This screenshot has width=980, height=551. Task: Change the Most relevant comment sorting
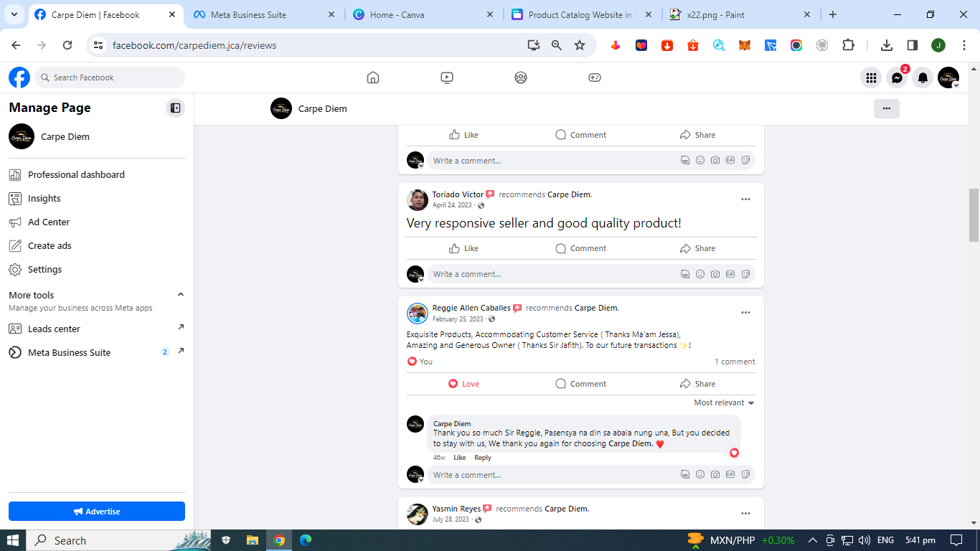724,403
